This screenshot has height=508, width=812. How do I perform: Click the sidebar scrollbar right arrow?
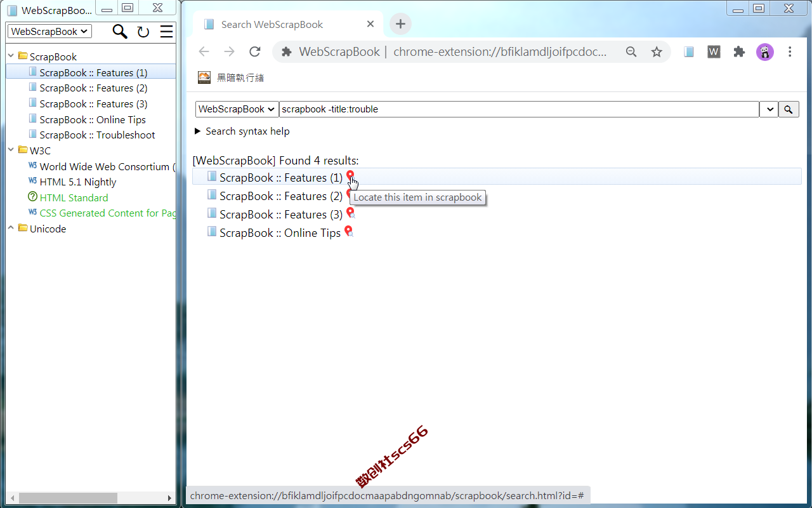point(169,498)
